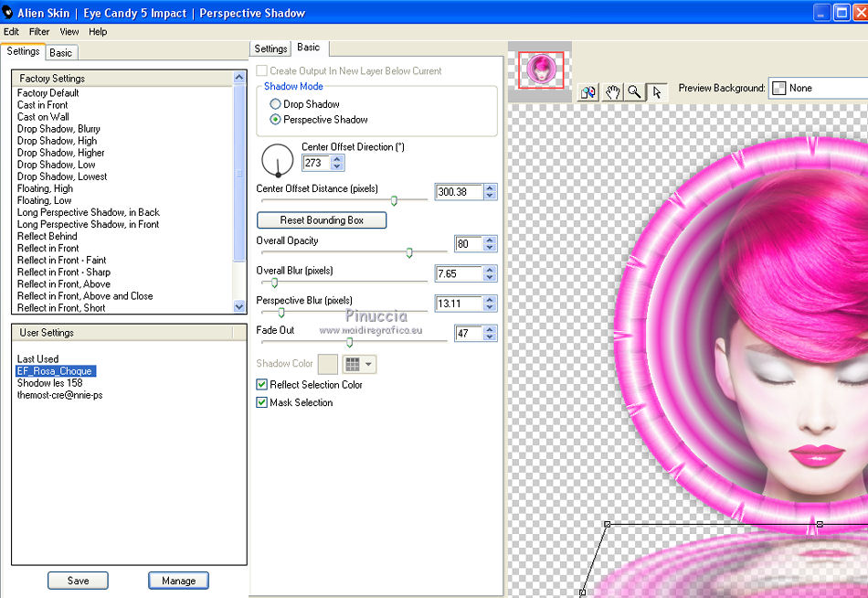Click the Manage button
Image resolution: width=868 pixels, height=598 pixels.
tap(179, 581)
